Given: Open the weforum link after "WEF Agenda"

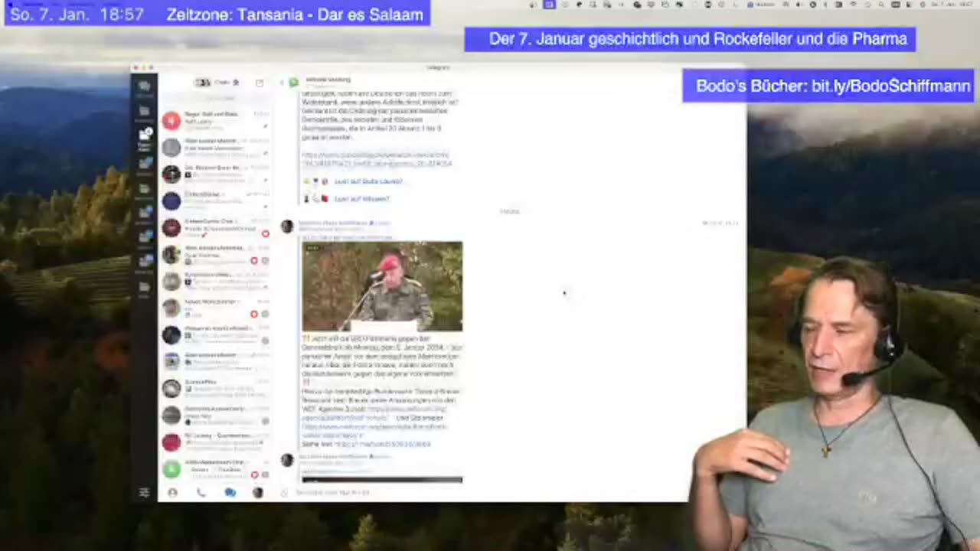Looking at the screenshot, I should pyautogui.click(x=375, y=413).
